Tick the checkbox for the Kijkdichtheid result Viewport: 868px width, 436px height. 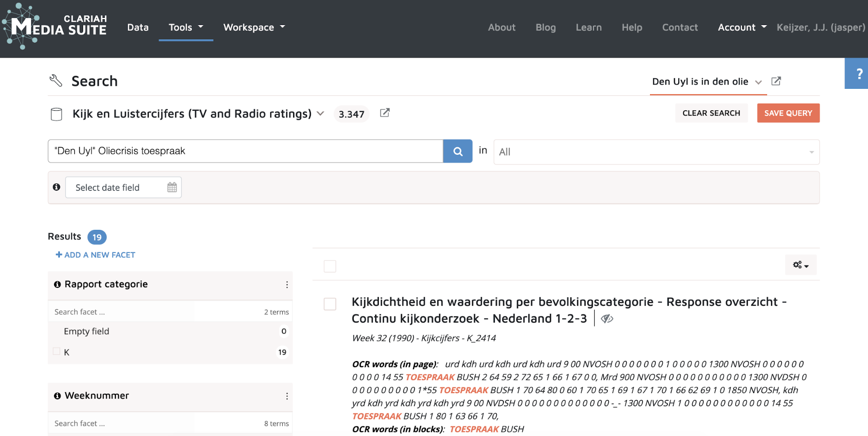coord(330,304)
